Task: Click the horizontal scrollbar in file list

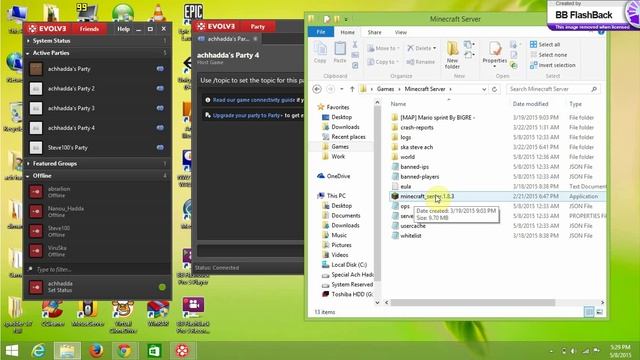Action: pyautogui.click(x=473, y=302)
